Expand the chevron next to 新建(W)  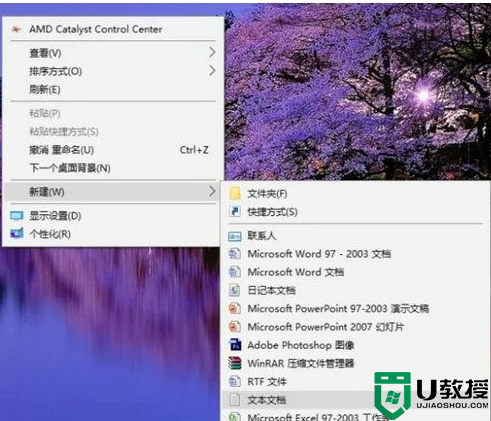coord(212,191)
